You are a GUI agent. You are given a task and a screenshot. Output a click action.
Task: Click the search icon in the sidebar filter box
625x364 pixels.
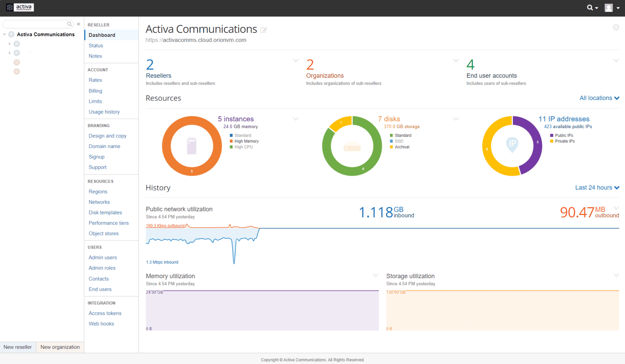[70, 24]
